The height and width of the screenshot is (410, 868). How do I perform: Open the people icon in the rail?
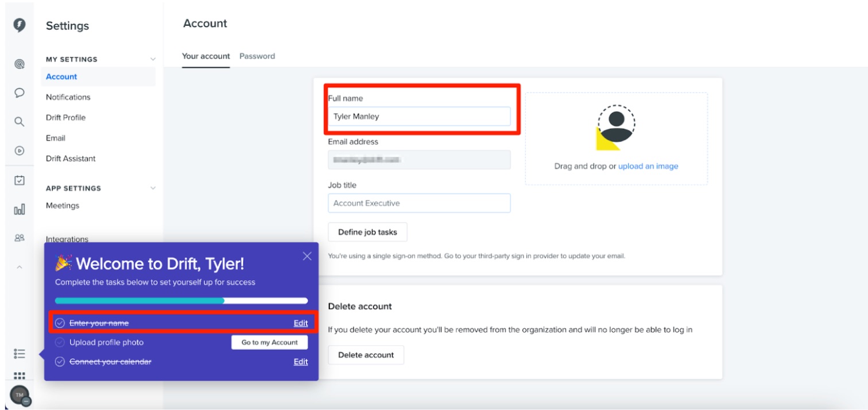pos(20,238)
